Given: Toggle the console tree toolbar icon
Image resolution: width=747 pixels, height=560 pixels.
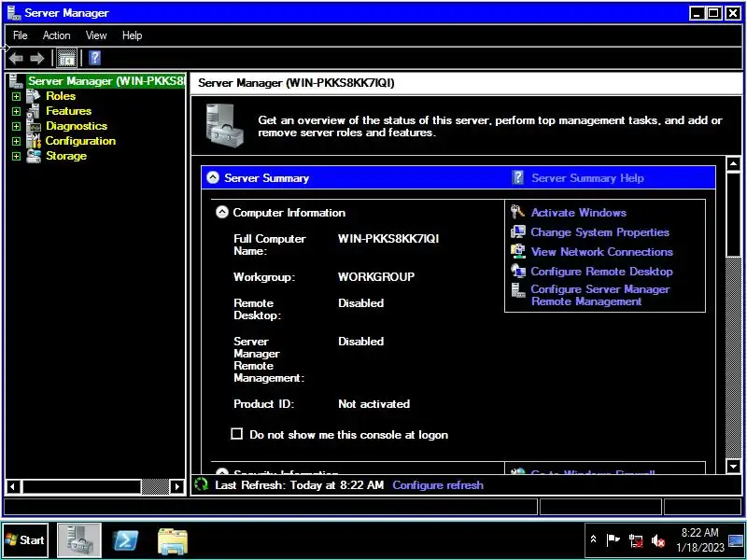Looking at the screenshot, I should point(66,59).
